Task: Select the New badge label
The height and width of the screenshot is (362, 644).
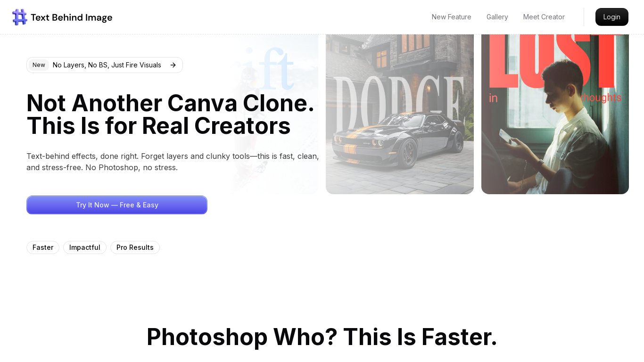Action: point(39,65)
